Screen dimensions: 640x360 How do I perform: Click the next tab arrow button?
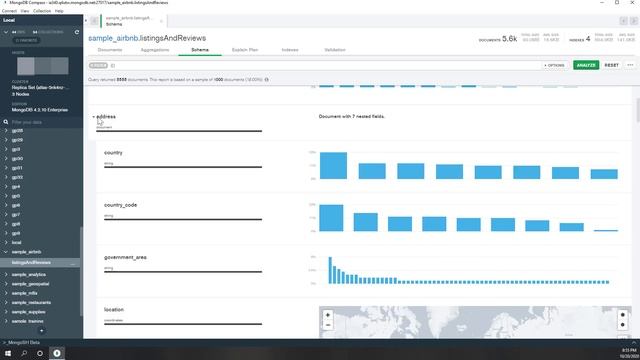tap(633, 21)
